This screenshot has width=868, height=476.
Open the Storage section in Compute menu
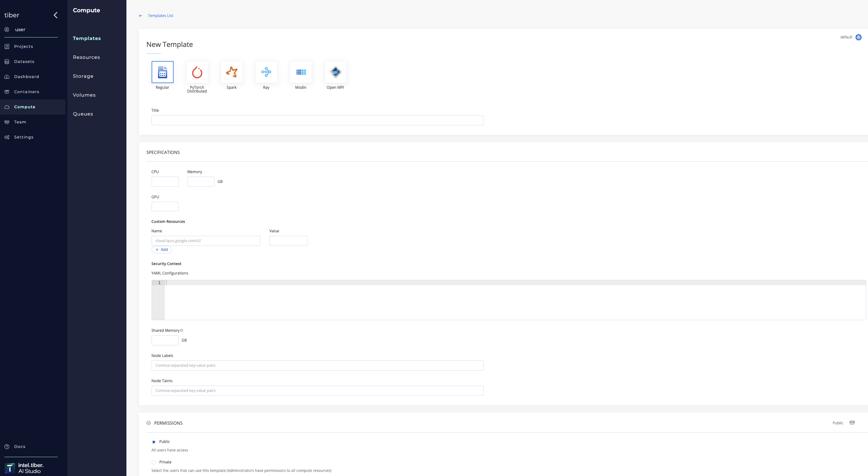tap(83, 76)
